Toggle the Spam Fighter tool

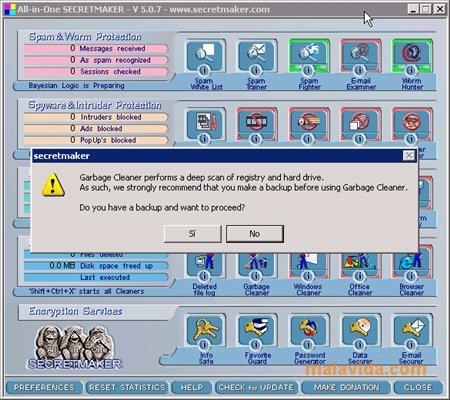click(x=308, y=55)
